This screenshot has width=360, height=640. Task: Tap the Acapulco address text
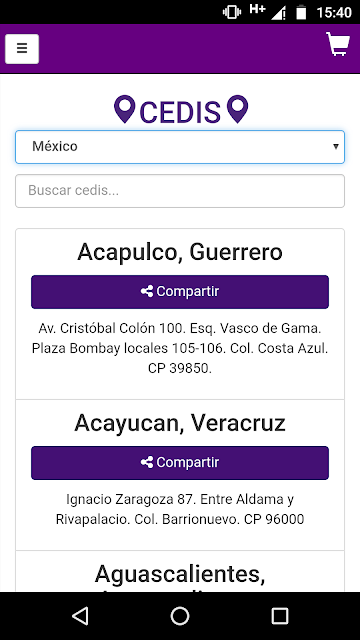point(180,348)
